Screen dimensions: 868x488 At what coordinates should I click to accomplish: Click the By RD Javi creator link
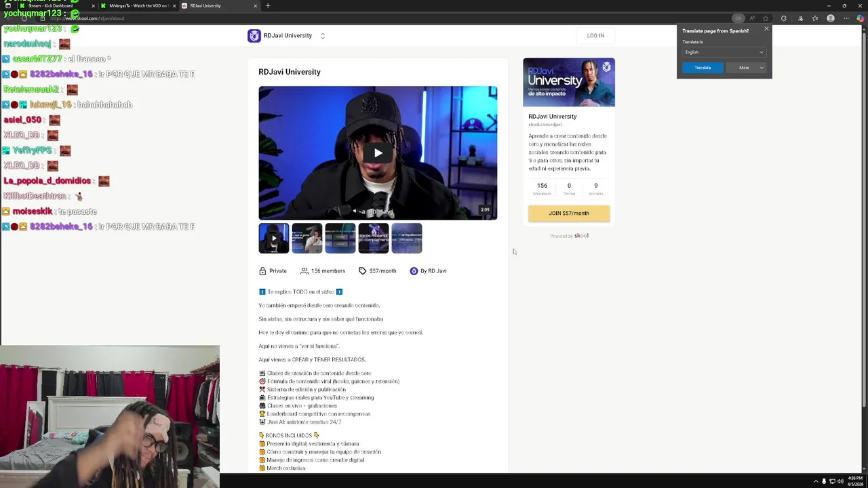pyautogui.click(x=428, y=270)
